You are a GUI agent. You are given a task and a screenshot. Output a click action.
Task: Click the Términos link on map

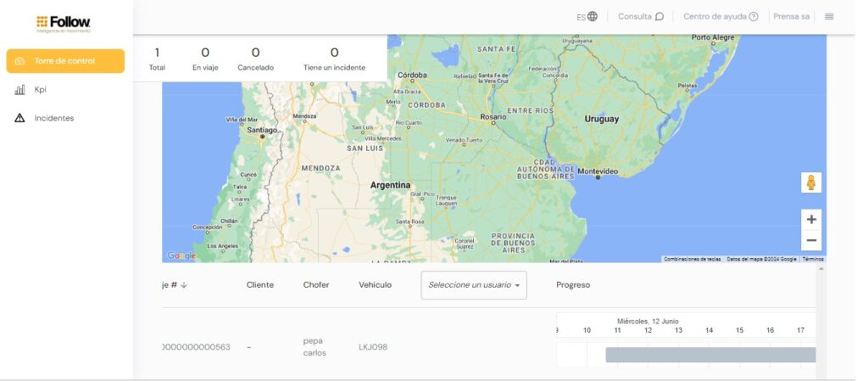point(813,259)
